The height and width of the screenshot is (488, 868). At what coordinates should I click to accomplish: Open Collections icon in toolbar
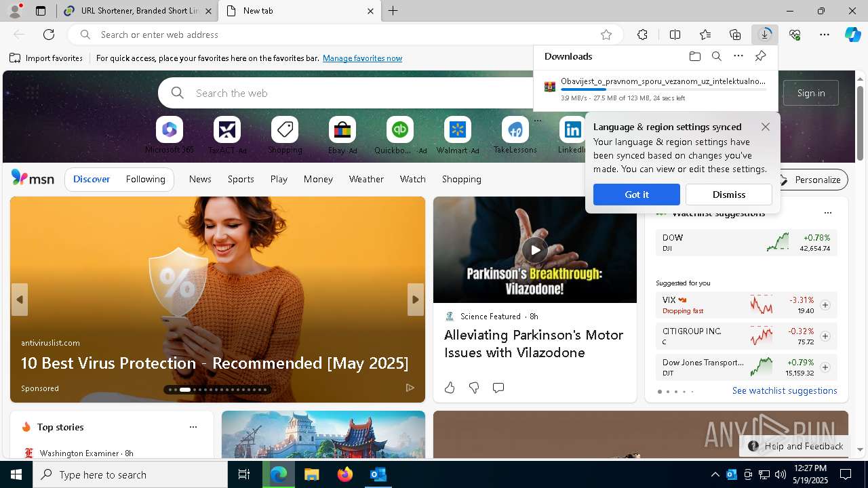coord(735,35)
